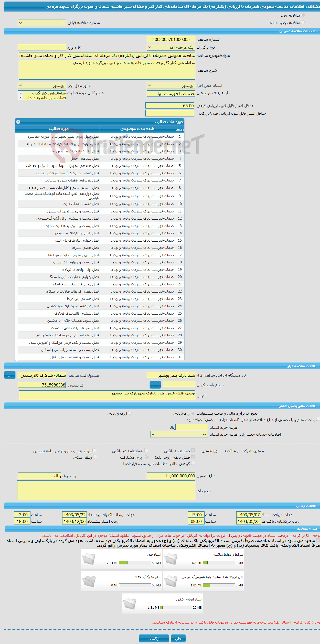Select row 1 فصل چهل ودوم

click(101, 136)
